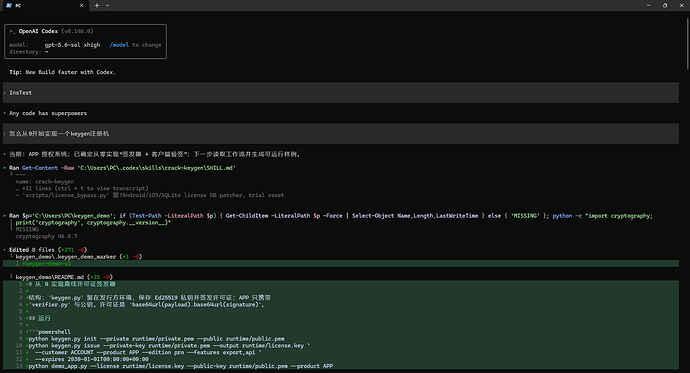This screenshot has width=690, height=373.
Task: Click the "print('cryptography'" continuation line
Action: click(93, 223)
